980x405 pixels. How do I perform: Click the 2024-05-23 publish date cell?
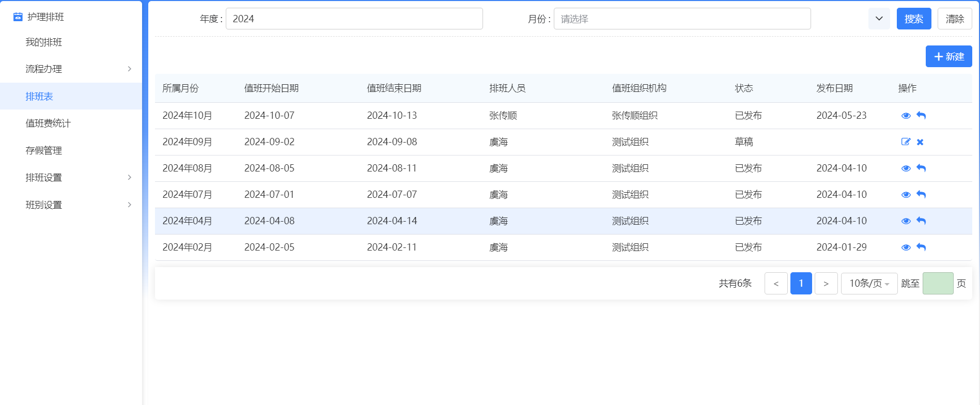point(842,116)
